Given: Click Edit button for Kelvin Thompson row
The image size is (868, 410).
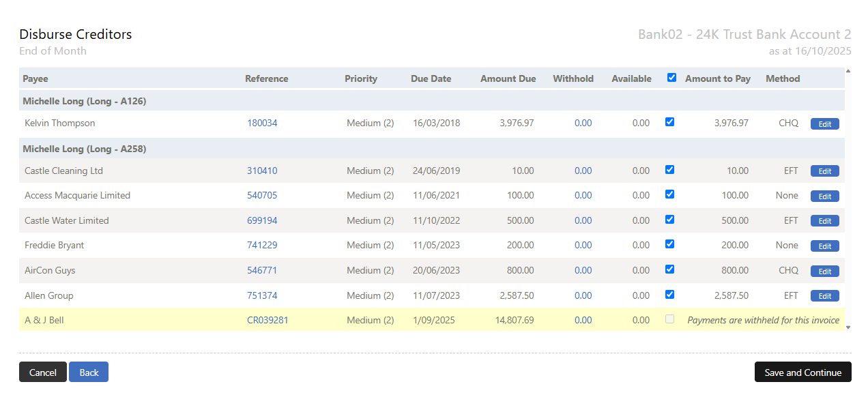Looking at the screenshot, I should [x=824, y=124].
